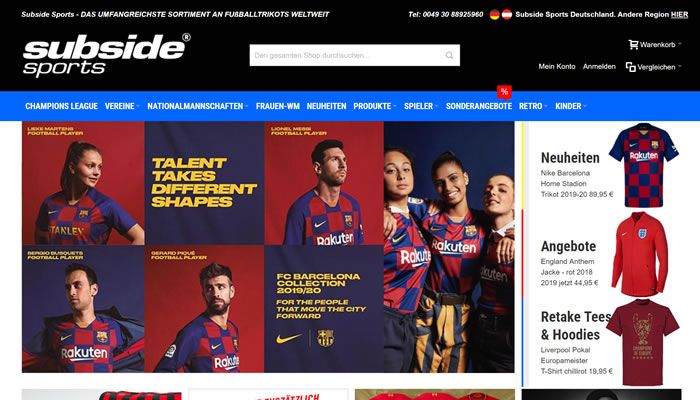Expand the Spieler dropdown menu
The height and width of the screenshot is (400, 700).
[421, 106]
